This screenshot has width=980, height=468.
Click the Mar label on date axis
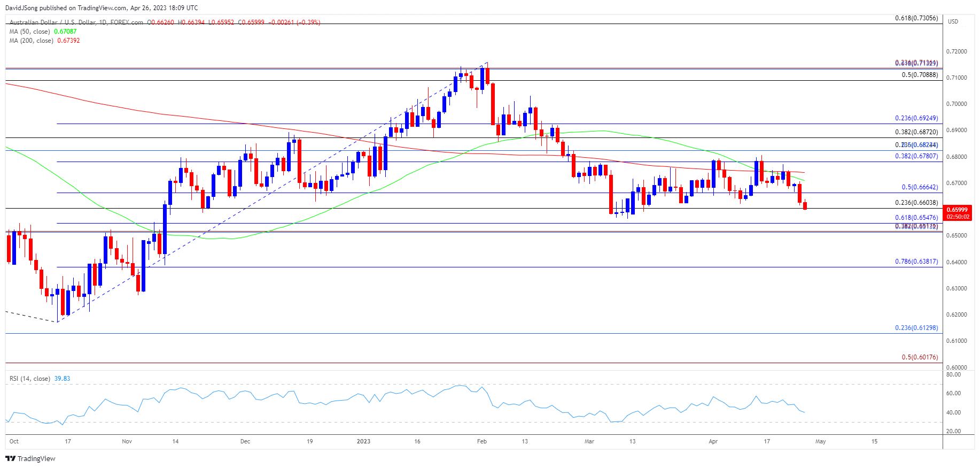[589, 441]
